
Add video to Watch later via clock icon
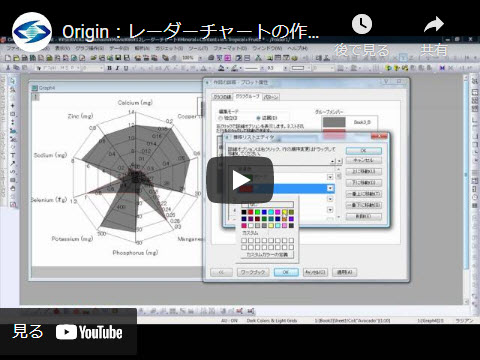pyautogui.click(x=362, y=24)
